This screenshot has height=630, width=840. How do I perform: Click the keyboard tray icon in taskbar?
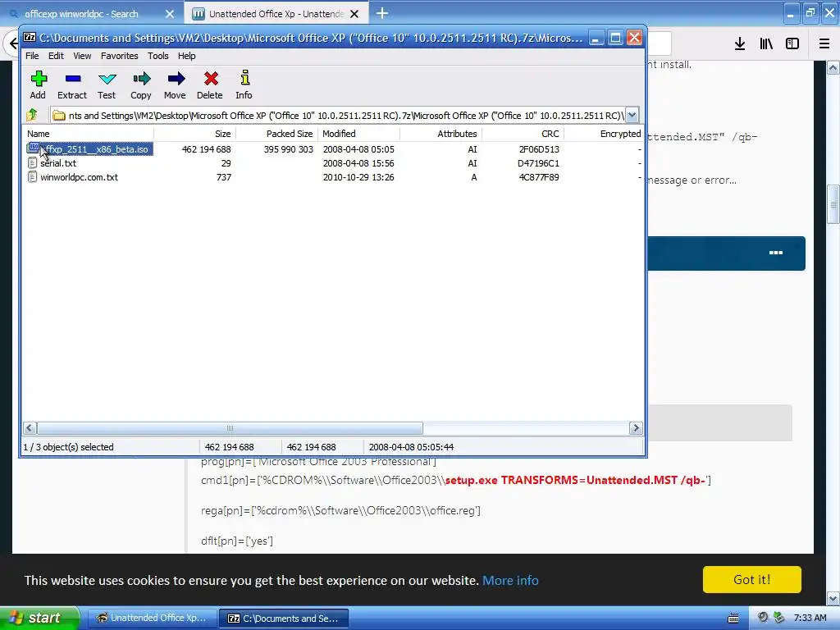[733, 618]
